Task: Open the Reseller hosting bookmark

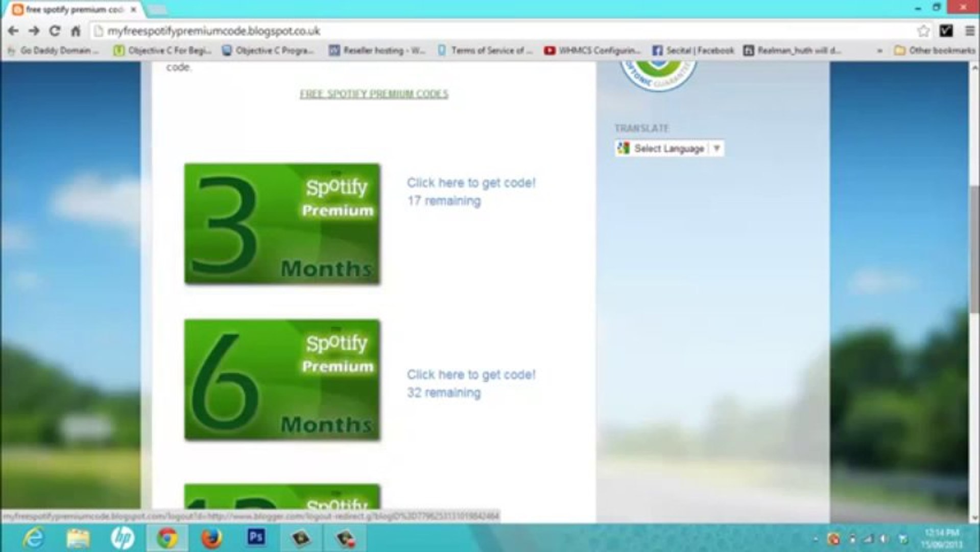Action: pos(377,51)
